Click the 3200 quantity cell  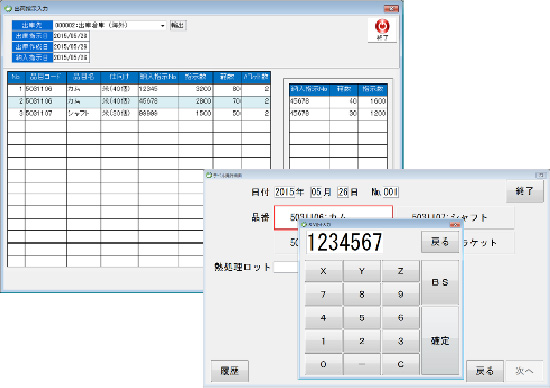tap(195, 89)
